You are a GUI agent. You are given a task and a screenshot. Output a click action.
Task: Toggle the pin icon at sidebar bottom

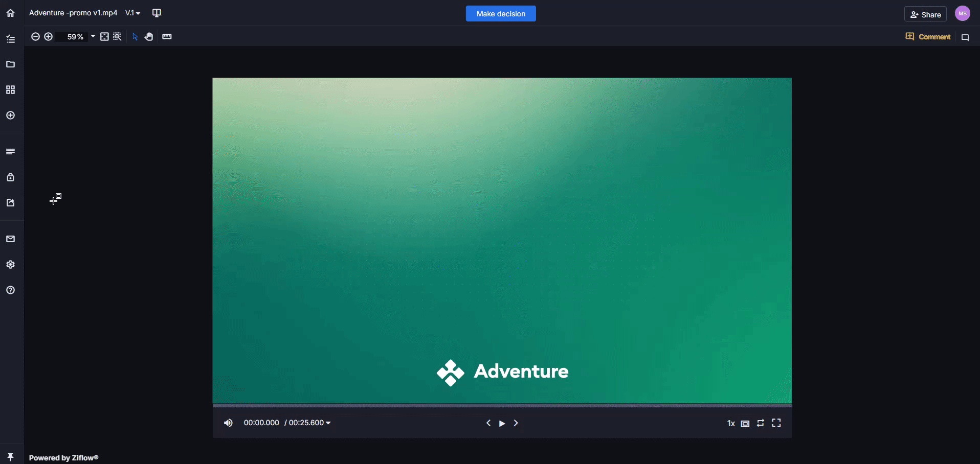(10, 457)
